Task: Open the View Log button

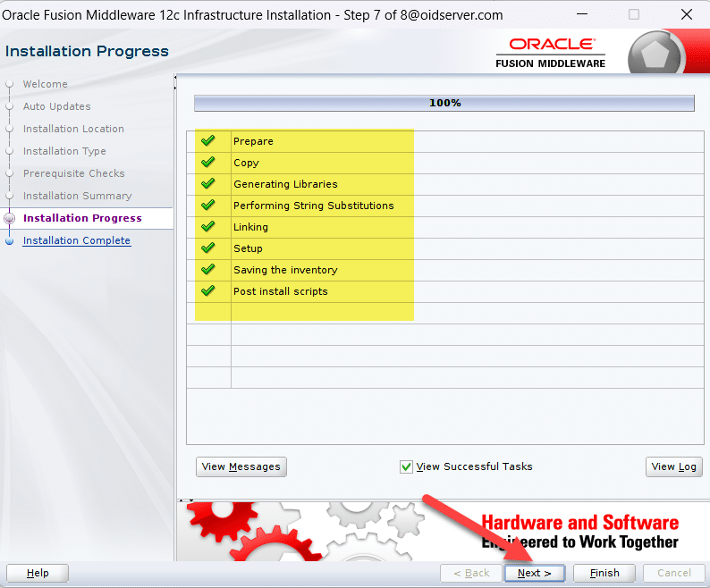Action: (673, 466)
